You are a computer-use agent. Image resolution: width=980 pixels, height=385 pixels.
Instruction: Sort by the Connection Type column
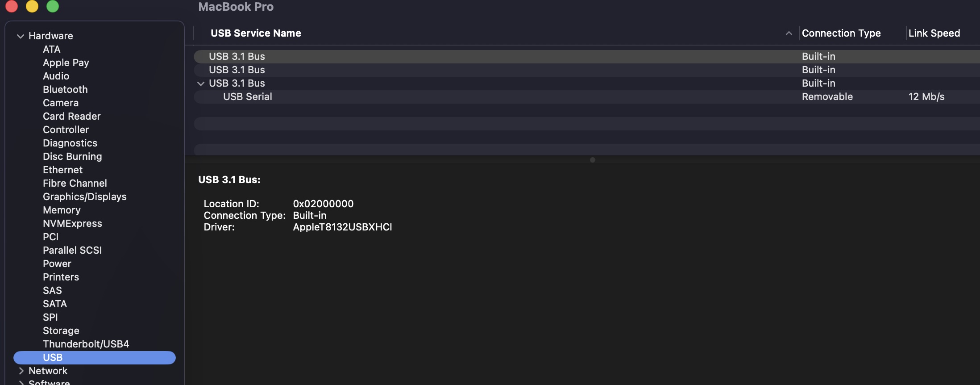click(841, 33)
